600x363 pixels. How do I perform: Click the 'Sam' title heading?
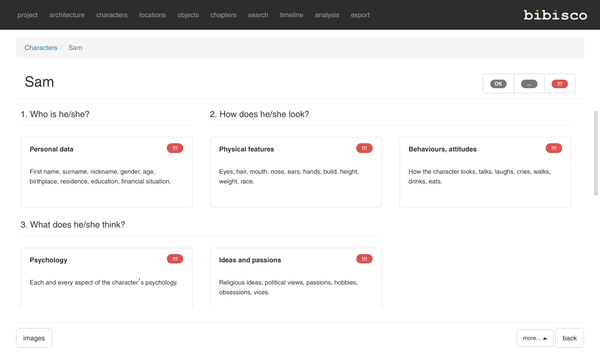click(x=39, y=82)
